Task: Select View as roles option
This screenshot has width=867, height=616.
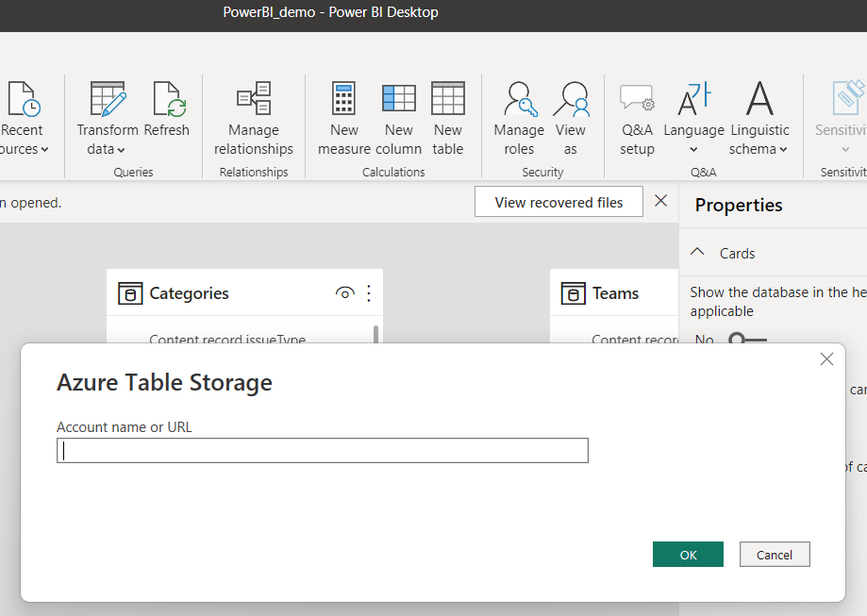Action: pos(571,118)
